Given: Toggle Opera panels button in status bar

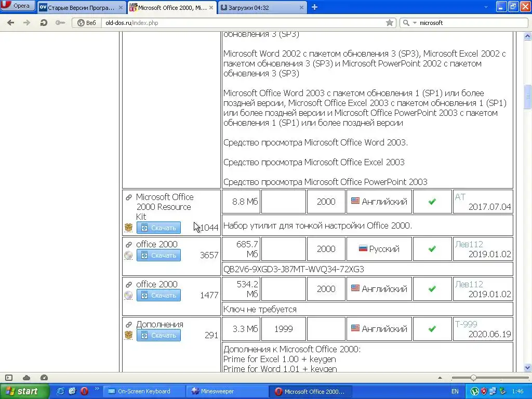Looking at the screenshot, I should point(9,378).
